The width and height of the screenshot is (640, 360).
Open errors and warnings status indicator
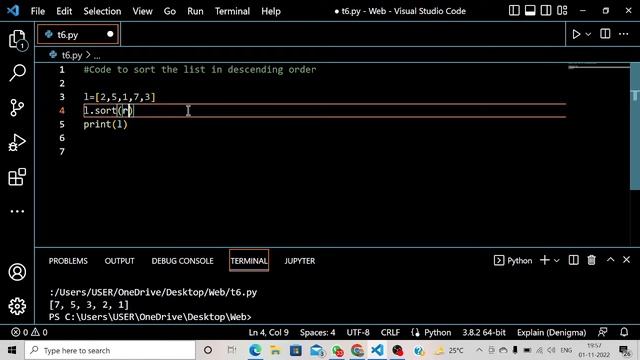(x=29, y=332)
